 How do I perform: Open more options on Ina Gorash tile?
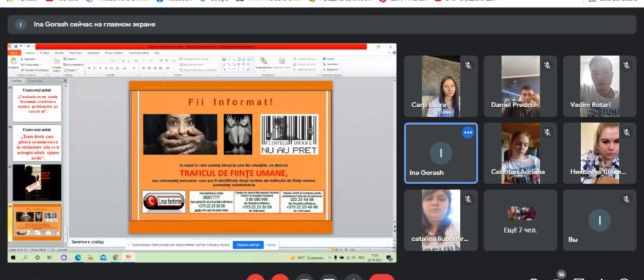[468, 132]
